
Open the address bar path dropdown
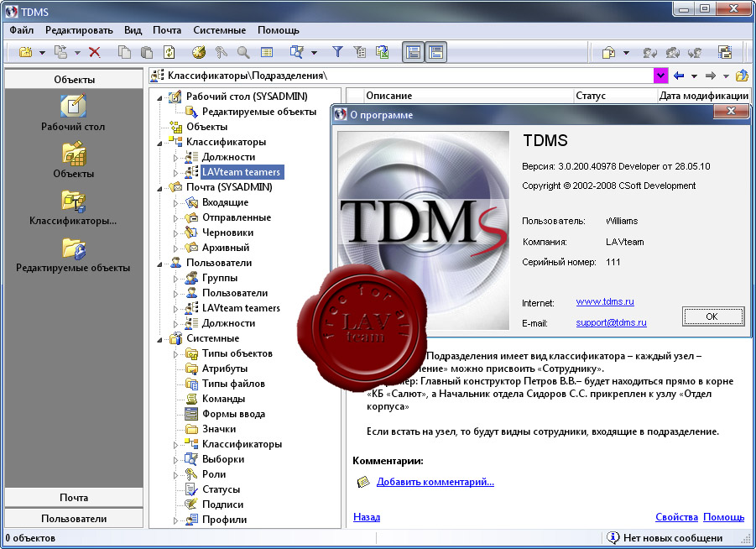660,76
